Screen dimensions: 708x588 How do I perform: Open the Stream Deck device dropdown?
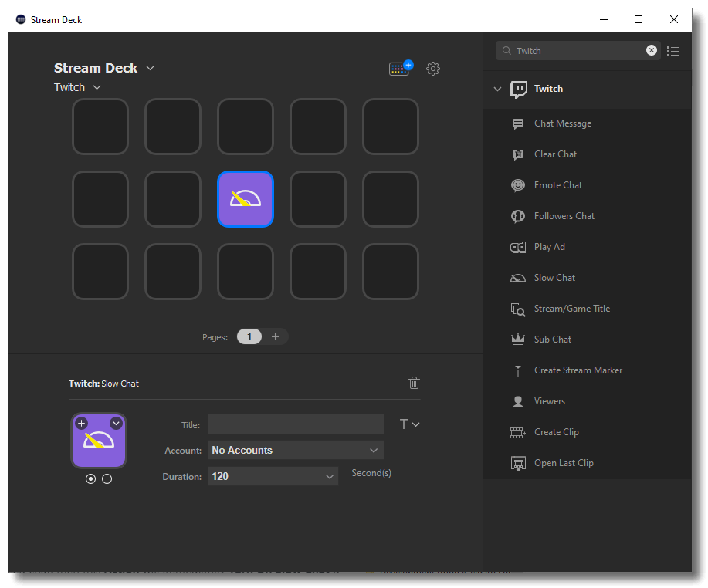tap(104, 68)
